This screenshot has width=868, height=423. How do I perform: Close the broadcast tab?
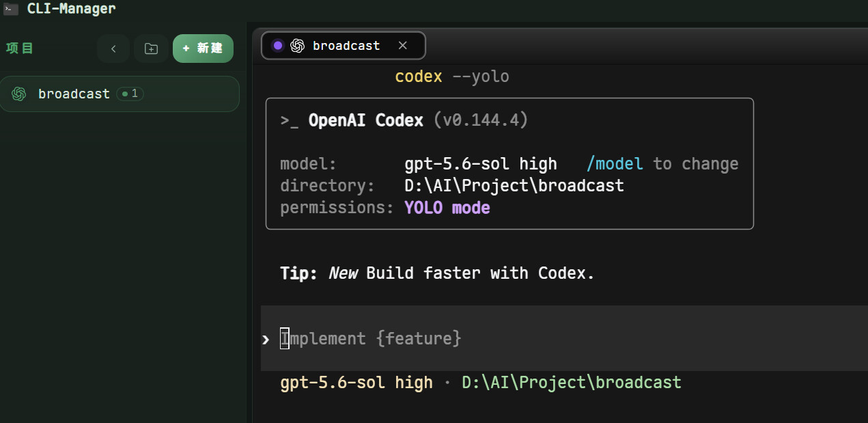click(x=402, y=46)
